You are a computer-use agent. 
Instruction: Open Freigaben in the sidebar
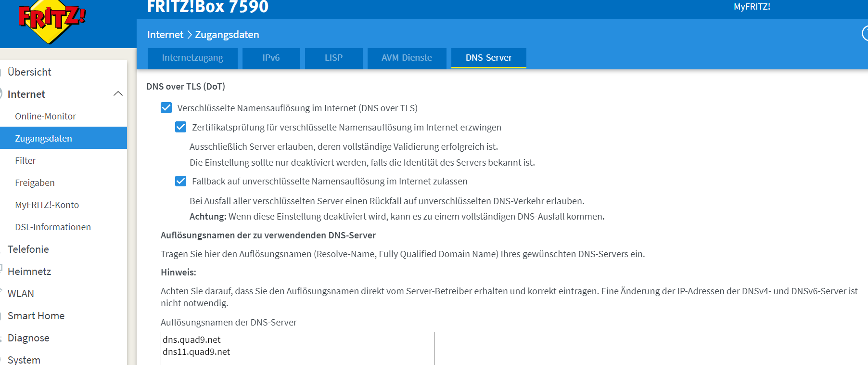35,182
